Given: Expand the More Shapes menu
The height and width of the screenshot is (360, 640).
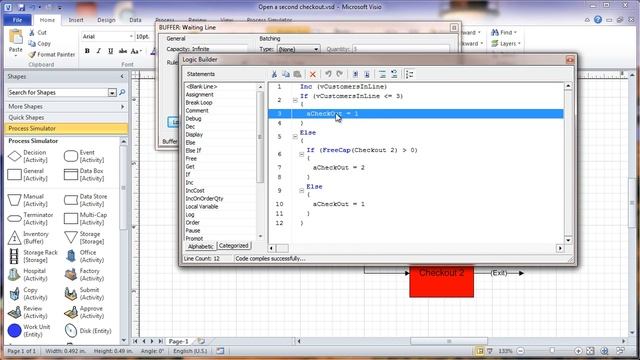Looking at the screenshot, I should 66,107.
